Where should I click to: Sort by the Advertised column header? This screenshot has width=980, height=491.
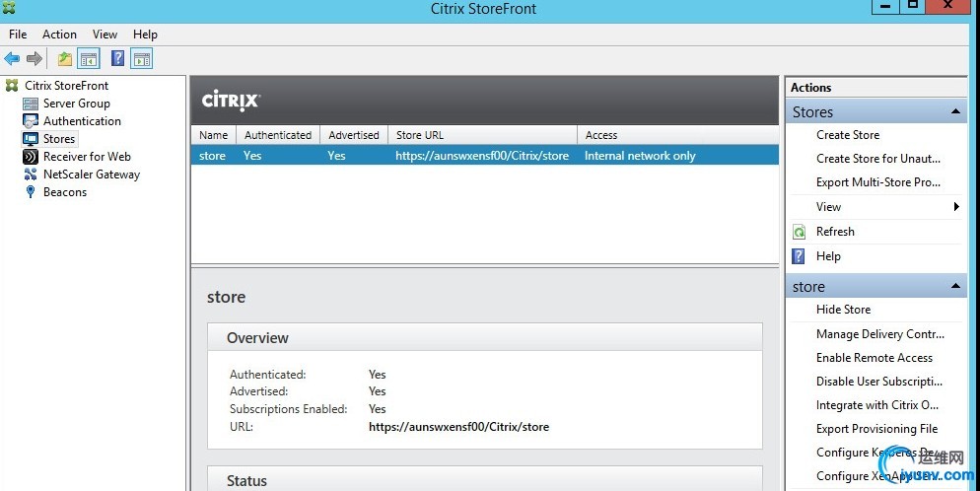tap(354, 135)
